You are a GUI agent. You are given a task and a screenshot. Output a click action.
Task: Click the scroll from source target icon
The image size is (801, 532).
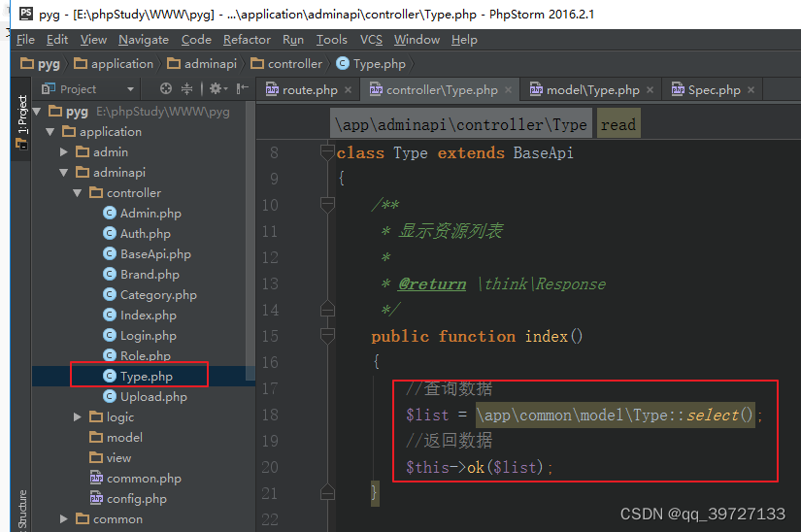click(x=165, y=89)
